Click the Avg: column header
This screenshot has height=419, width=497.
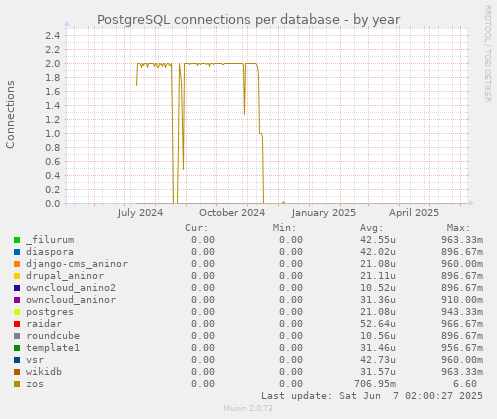click(x=372, y=228)
